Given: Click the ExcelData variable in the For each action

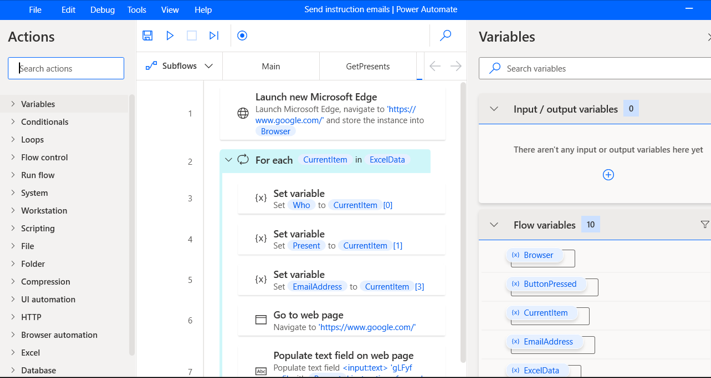Looking at the screenshot, I should click(387, 160).
